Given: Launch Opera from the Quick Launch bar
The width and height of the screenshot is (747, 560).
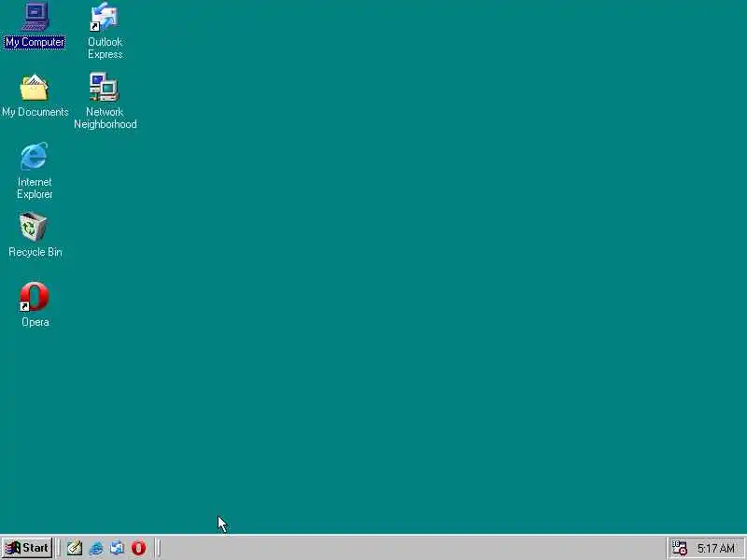Looking at the screenshot, I should point(138,548).
